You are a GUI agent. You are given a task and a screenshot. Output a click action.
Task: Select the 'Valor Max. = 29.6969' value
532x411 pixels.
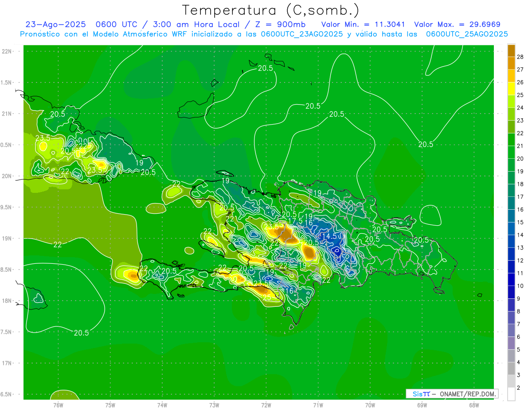pos(457,25)
